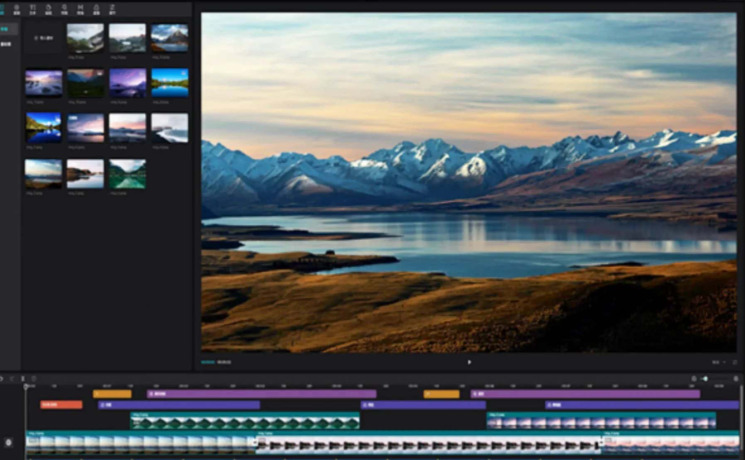Select the green river valley thumbnail
Screen dimensions: 745x460
click(x=127, y=174)
